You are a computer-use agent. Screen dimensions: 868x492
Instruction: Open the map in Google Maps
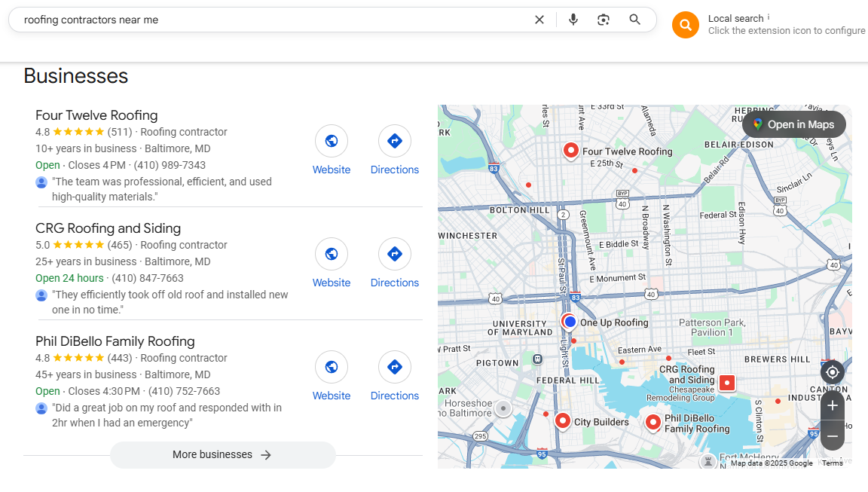click(x=794, y=124)
